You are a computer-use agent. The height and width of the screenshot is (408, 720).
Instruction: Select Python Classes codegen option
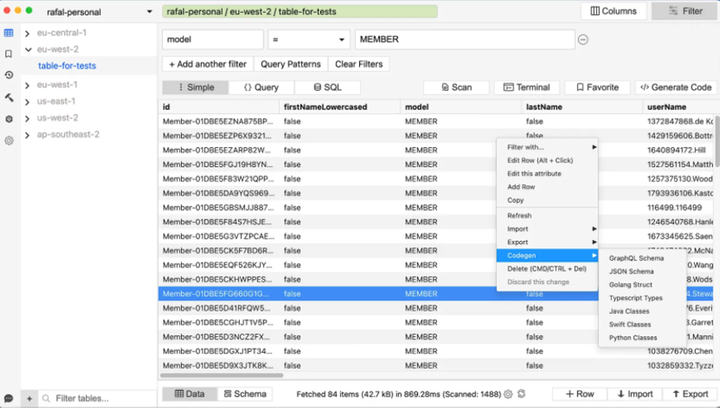point(642,338)
